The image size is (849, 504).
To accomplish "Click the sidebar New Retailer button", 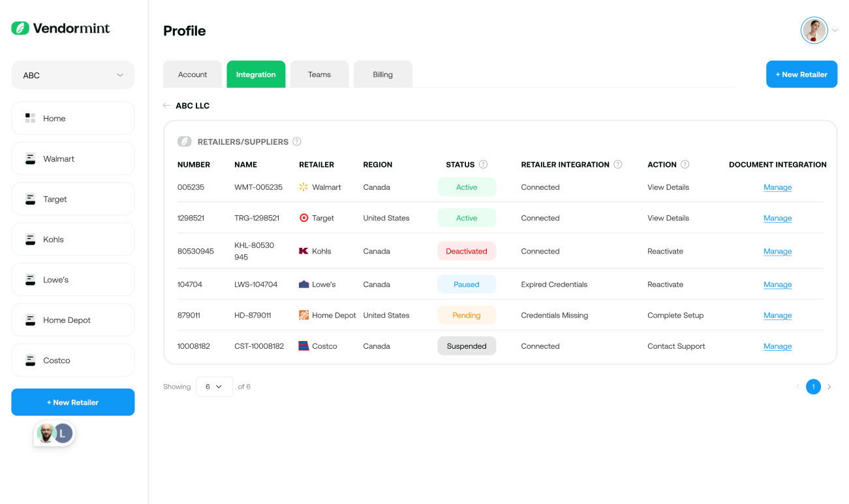I will pyautogui.click(x=73, y=402).
